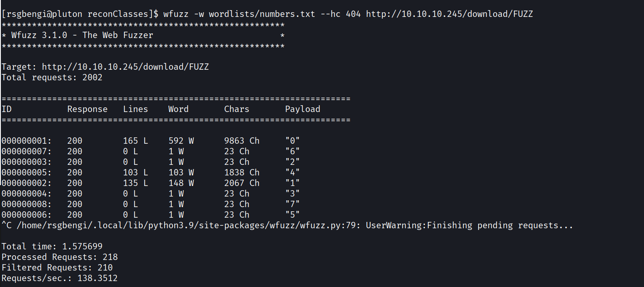Click the target URL in command line
Image resolution: width=644 pixels, height=287 pixels.
click(x=449, y=14)
